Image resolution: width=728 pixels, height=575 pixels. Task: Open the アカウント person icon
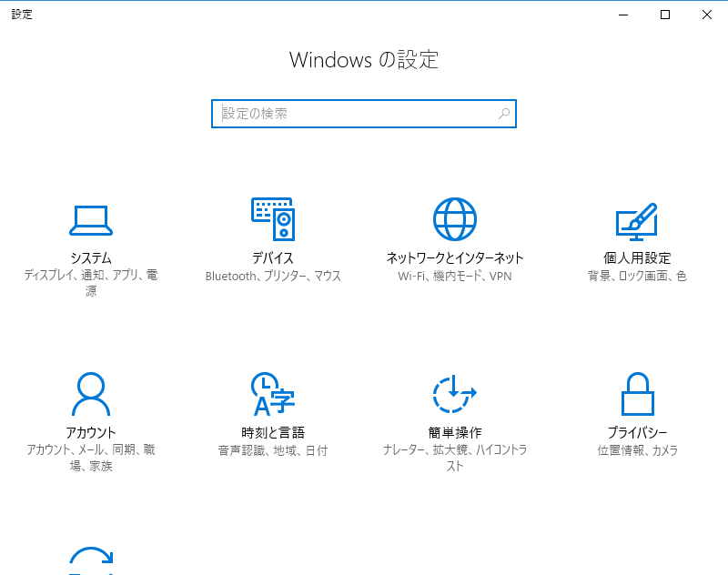[91, 394]
